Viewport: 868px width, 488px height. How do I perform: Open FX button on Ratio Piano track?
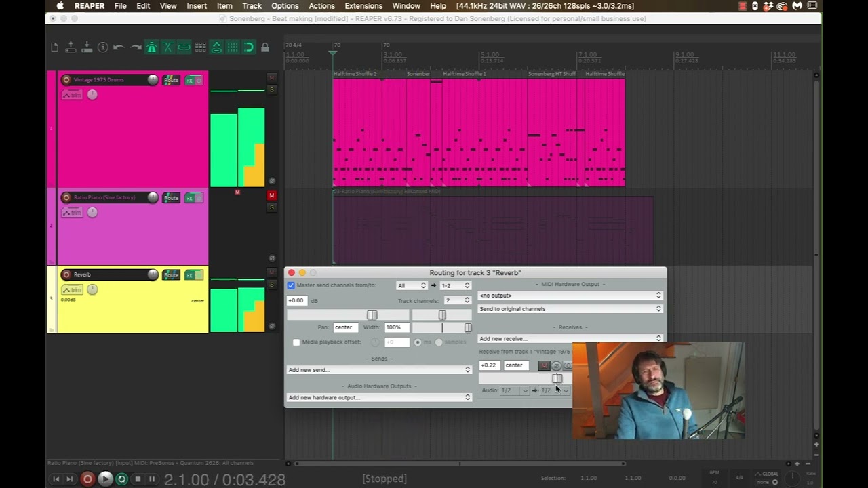[190, 198]
